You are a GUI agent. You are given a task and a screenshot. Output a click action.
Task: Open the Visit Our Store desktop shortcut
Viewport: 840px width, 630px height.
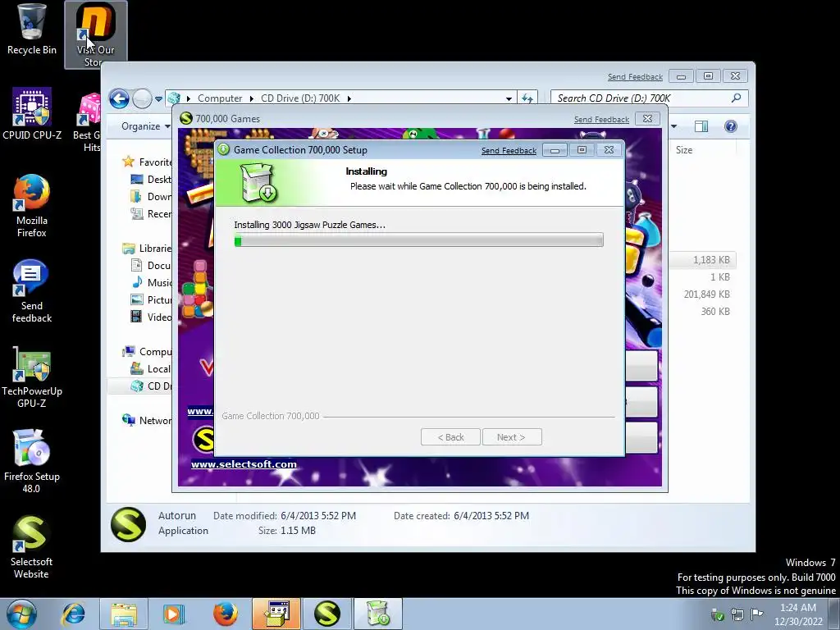click(x=95, y=34)
